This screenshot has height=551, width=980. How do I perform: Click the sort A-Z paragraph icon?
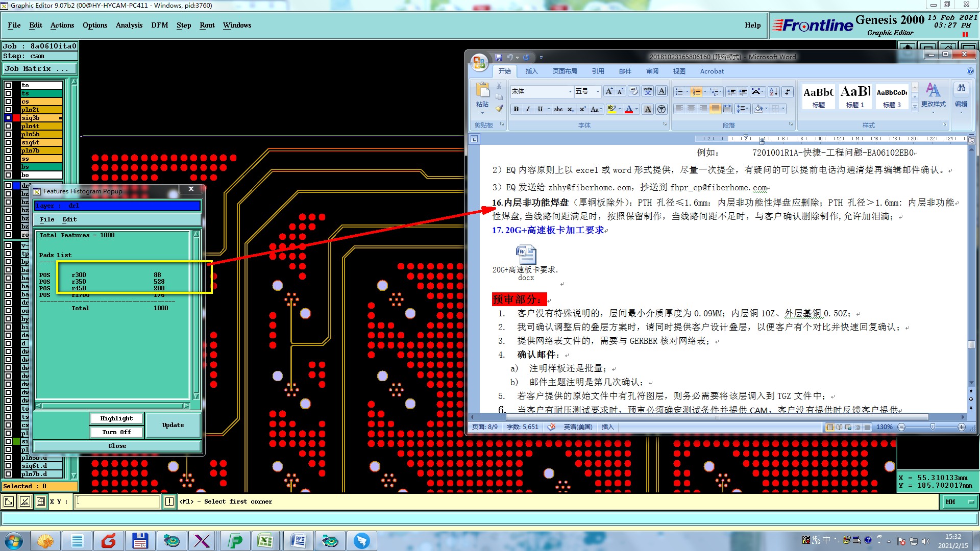click(774, 91)
